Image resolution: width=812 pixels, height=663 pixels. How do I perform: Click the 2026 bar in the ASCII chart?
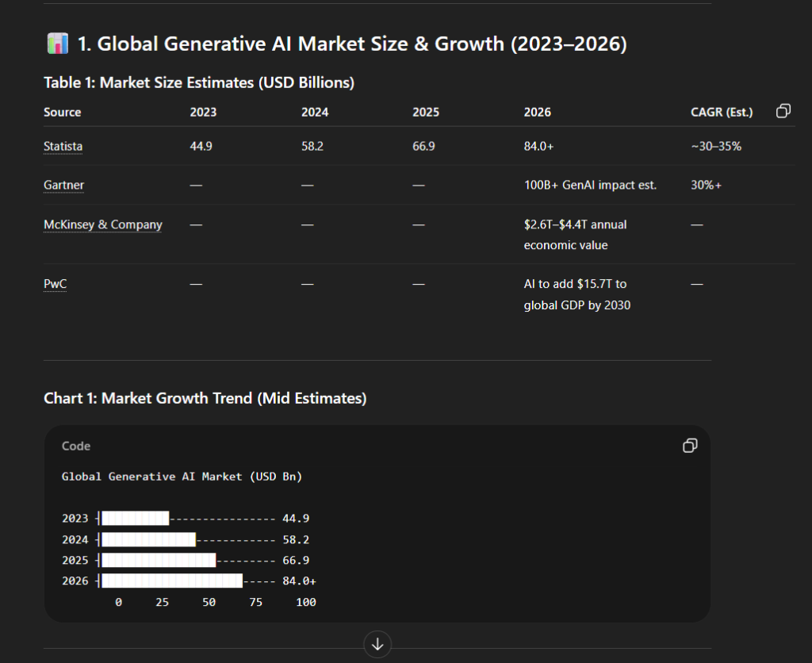pos(170,581)
